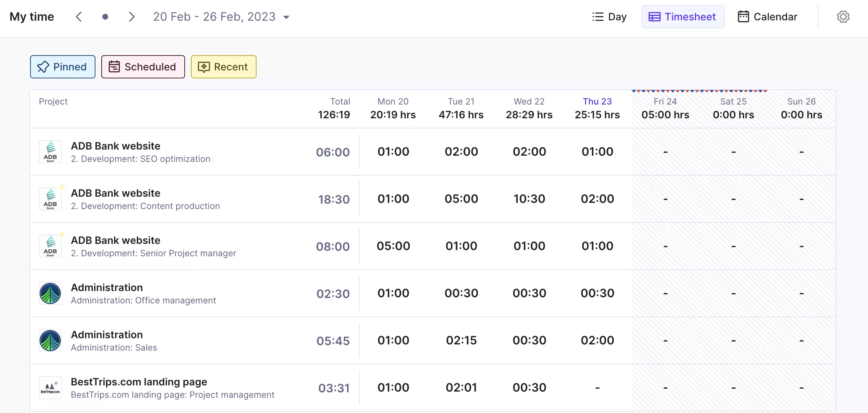Toggle the Scheduled filter
This screenshot has height=413, width=868.
pos(143,67)
